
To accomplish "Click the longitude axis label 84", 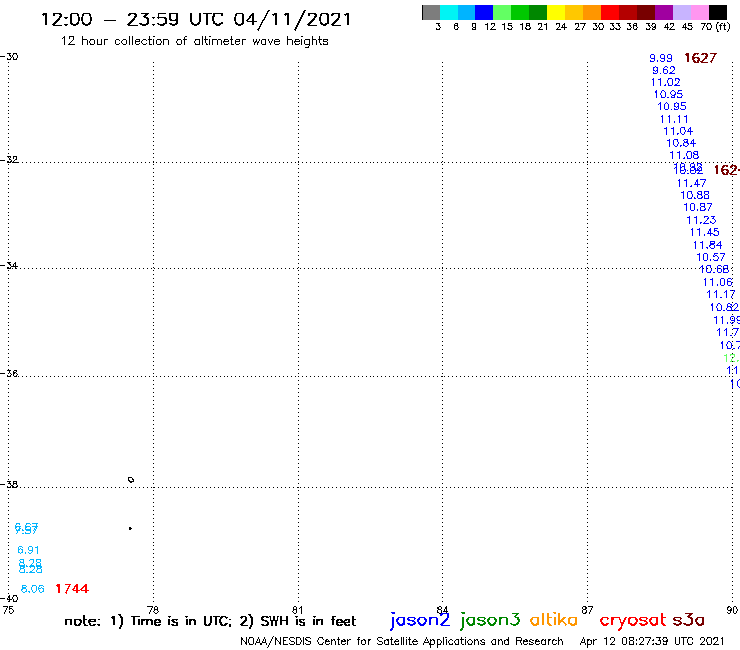I will point(442,610).
